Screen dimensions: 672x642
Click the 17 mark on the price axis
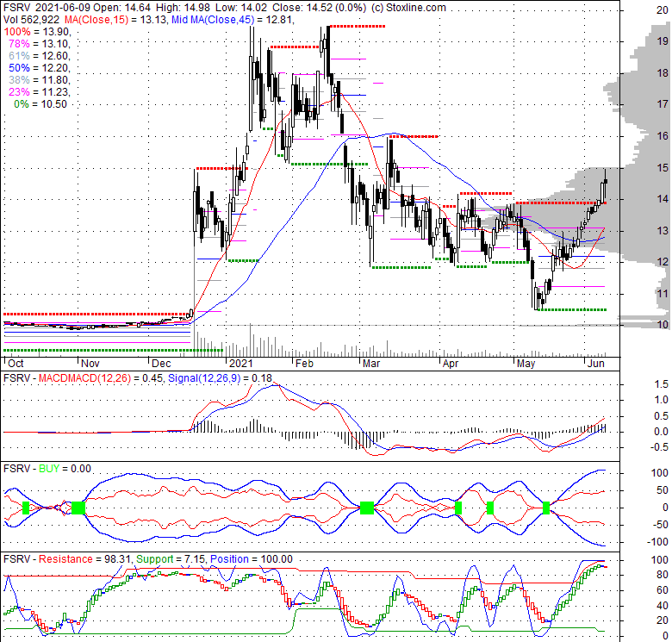[663, 104]
